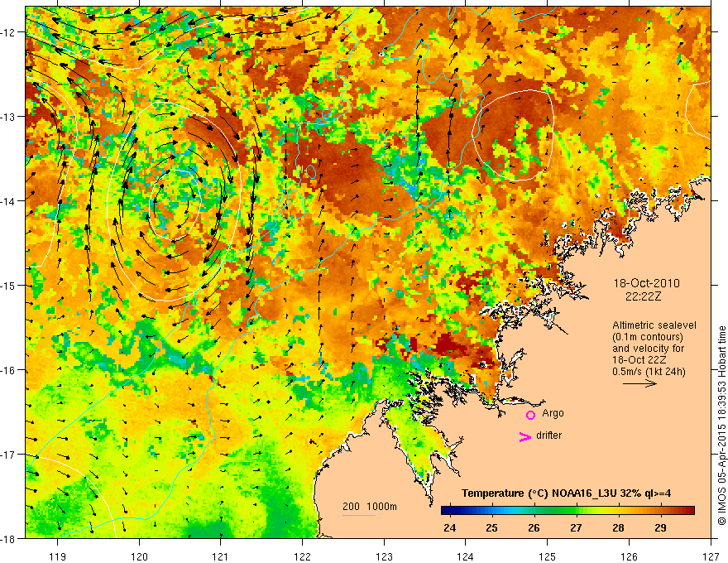
Task: Click the latitude axis label -15
Action: tap(8, 285)
